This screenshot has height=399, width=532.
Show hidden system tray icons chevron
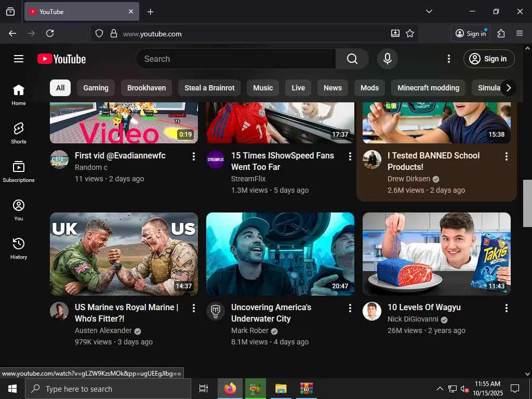pyautogui.click(x=440, y=389)
